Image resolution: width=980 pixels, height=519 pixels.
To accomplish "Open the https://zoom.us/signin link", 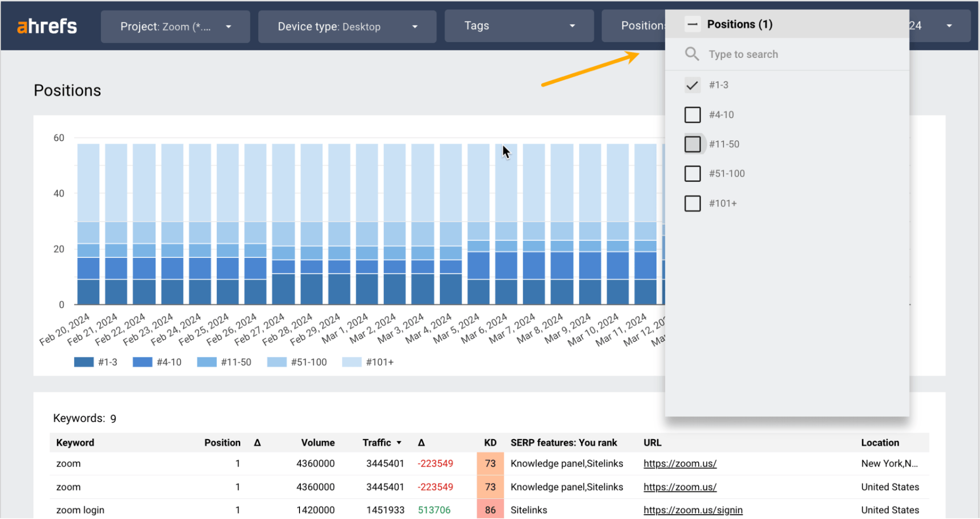I will [693, 510].
